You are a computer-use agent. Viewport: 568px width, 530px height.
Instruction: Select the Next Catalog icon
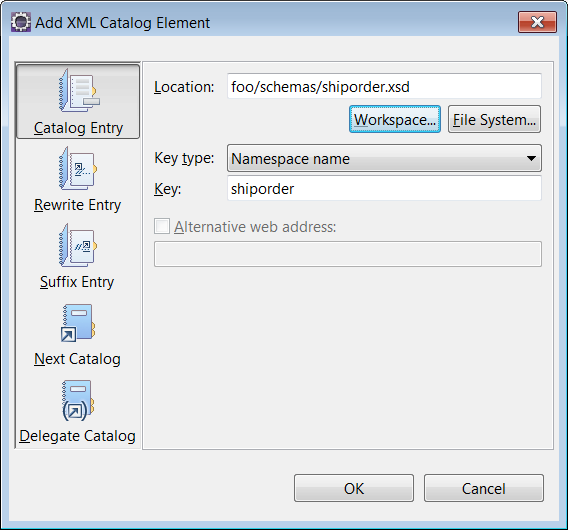pyautogui.click(x=78, y=323)
